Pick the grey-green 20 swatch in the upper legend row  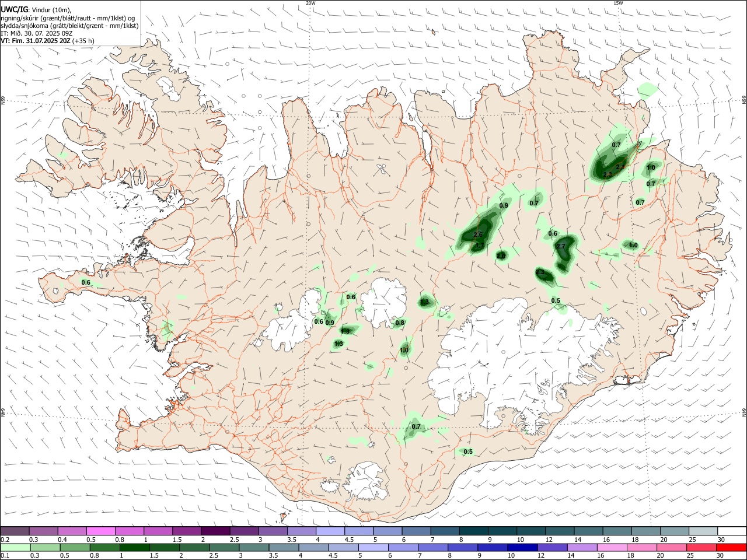(674, 531)
